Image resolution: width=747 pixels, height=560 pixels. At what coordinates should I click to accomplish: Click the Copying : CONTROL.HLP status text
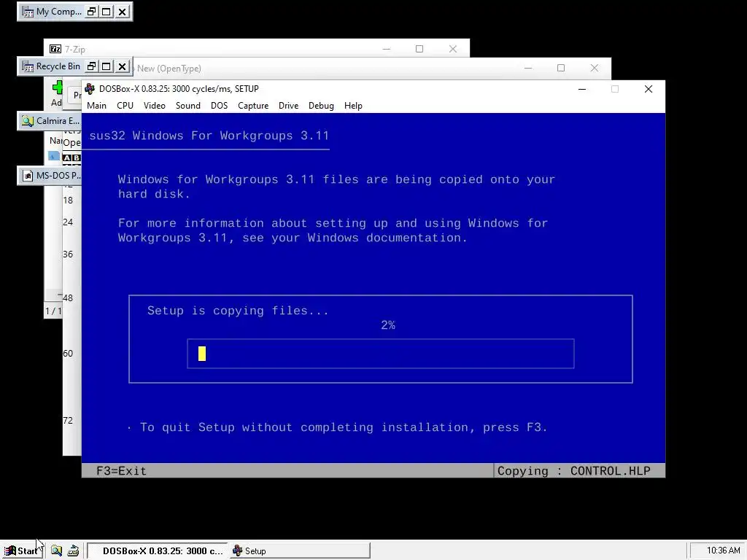coord(573,471)
